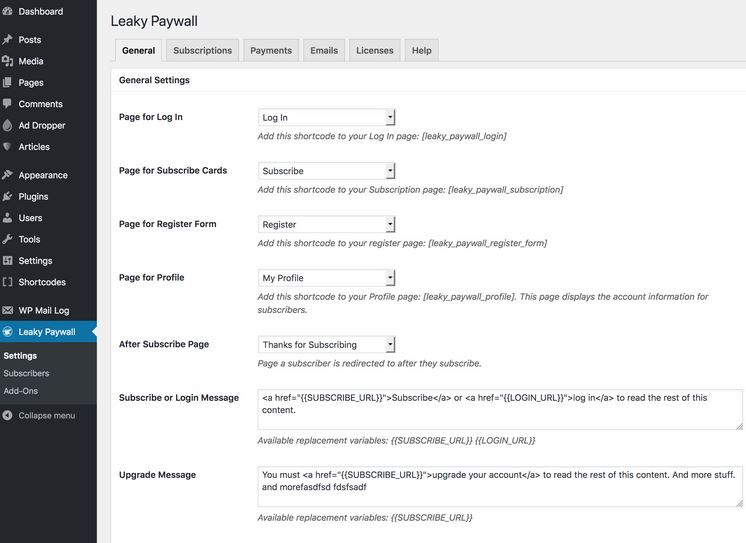This screenshot has height=543, width=746.
Task: Open Subscribers submenu link
Action: point(26,373)
